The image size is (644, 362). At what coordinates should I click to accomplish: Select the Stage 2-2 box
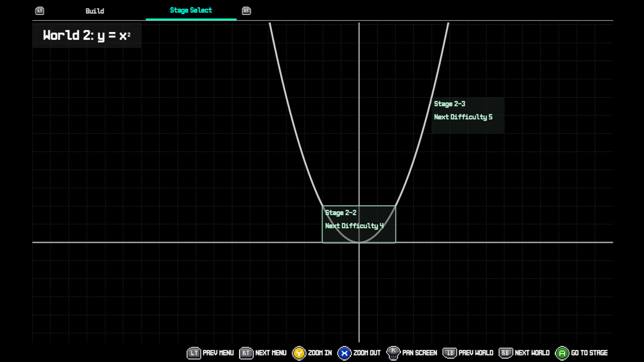coord(359,224)
